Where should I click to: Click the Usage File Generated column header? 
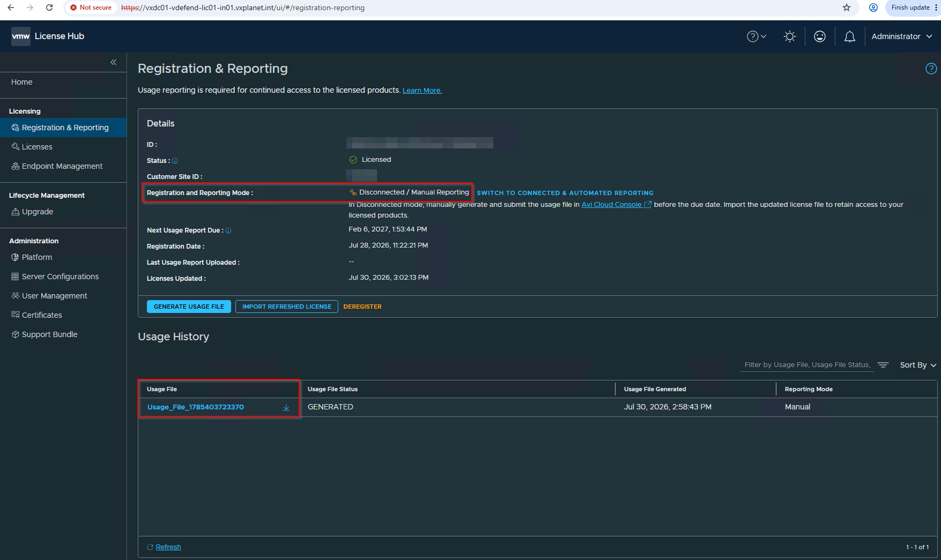(655, 389)
